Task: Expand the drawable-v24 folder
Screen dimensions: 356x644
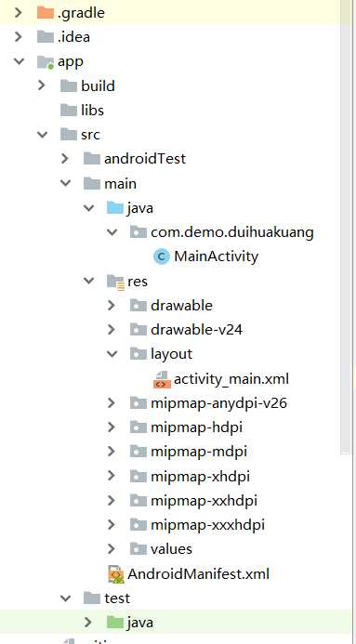Action: (112, 329)
